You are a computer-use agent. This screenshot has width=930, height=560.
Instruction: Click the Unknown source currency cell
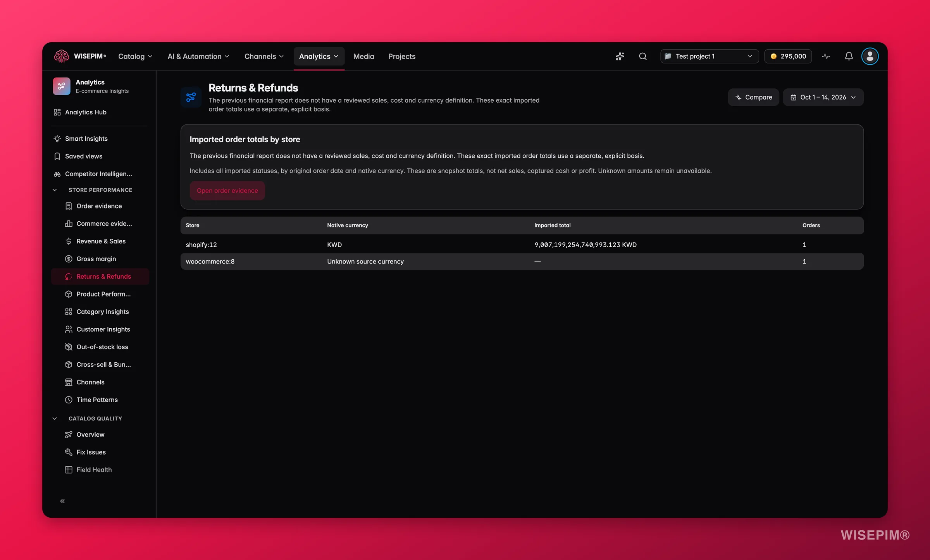pyautogui.click(x=365, y=262)
